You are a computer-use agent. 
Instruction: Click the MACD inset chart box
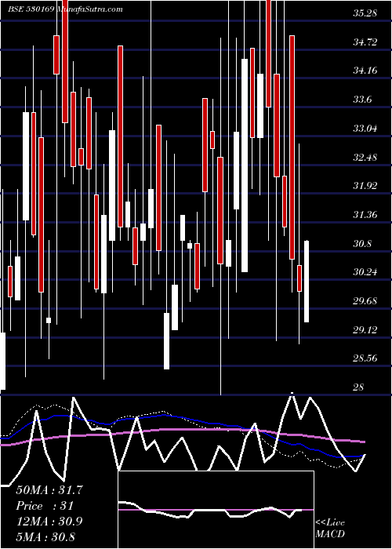(216, 510)
